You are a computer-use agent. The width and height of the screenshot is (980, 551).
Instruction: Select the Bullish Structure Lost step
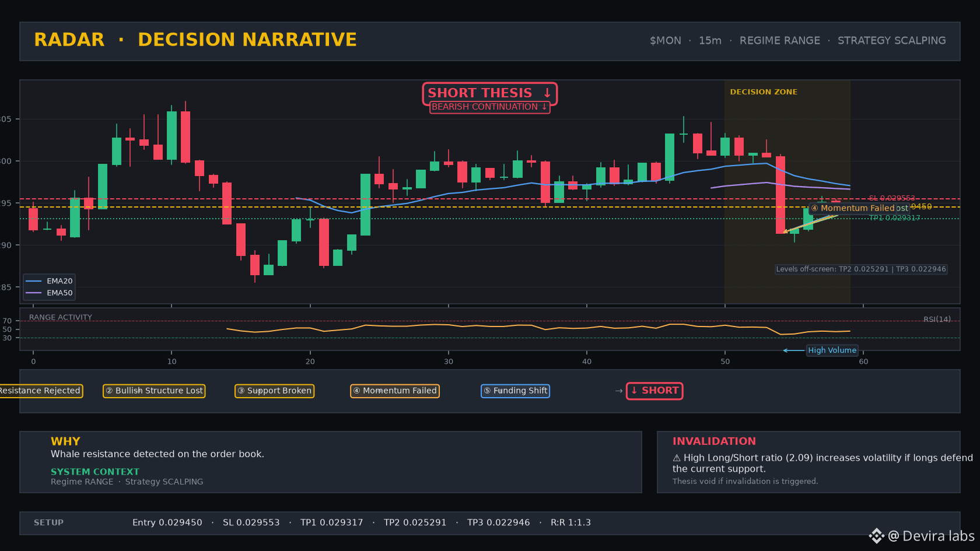154,391
